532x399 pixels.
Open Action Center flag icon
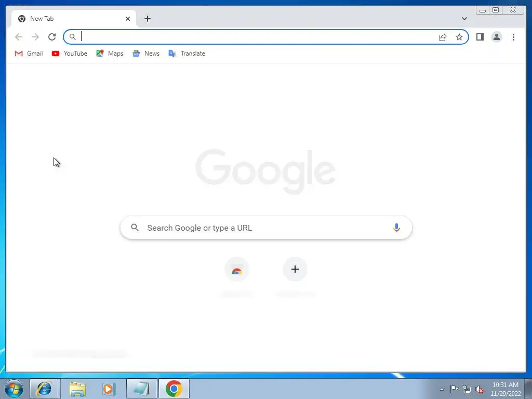coord(454,389)
